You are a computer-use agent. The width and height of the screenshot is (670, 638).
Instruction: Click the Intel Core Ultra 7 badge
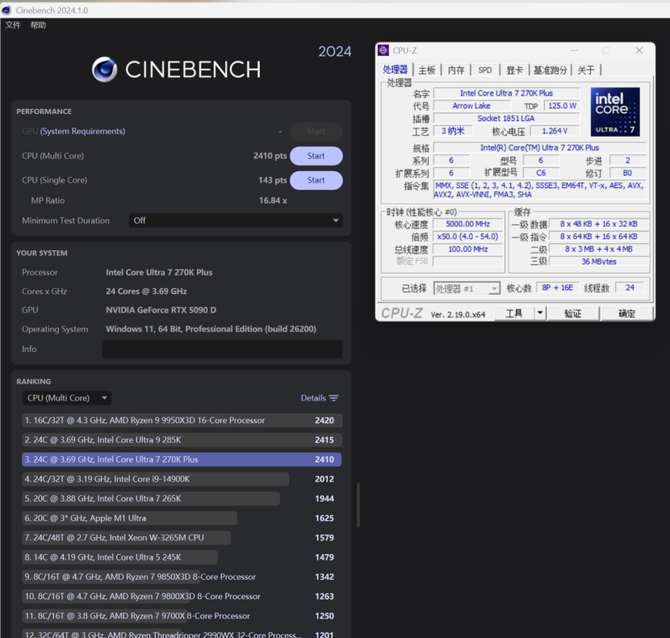coord(614,112)
